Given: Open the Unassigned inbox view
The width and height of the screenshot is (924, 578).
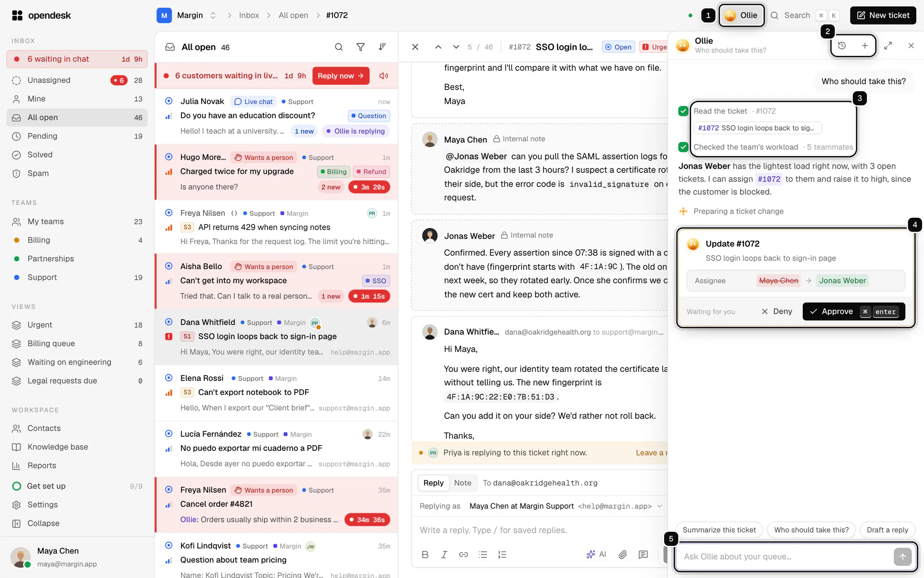Looking at the screenshot, I should coord(77,80).
